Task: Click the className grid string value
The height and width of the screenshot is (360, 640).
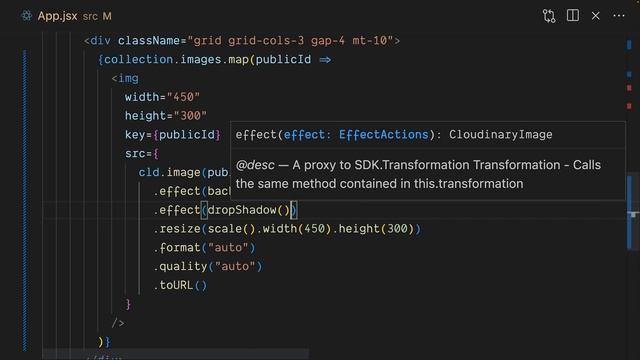Action: tap(290, 41)
